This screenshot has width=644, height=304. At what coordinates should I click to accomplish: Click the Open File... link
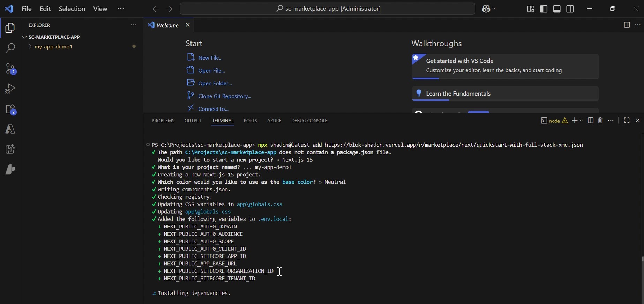pos(211,71)
